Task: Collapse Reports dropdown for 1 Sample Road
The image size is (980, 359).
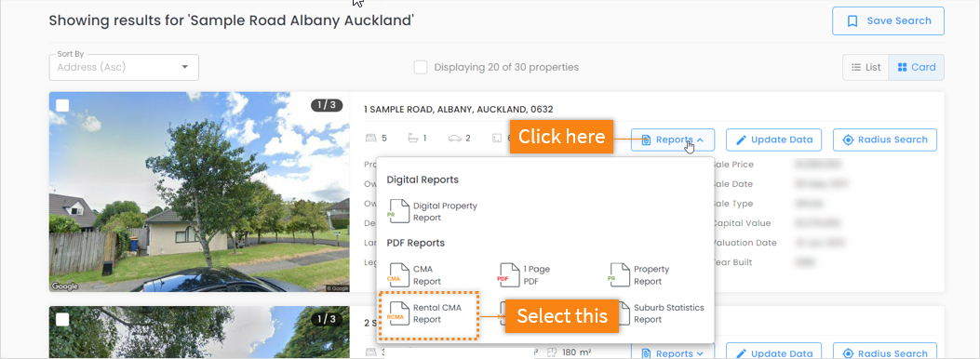Action: point(673,140)
